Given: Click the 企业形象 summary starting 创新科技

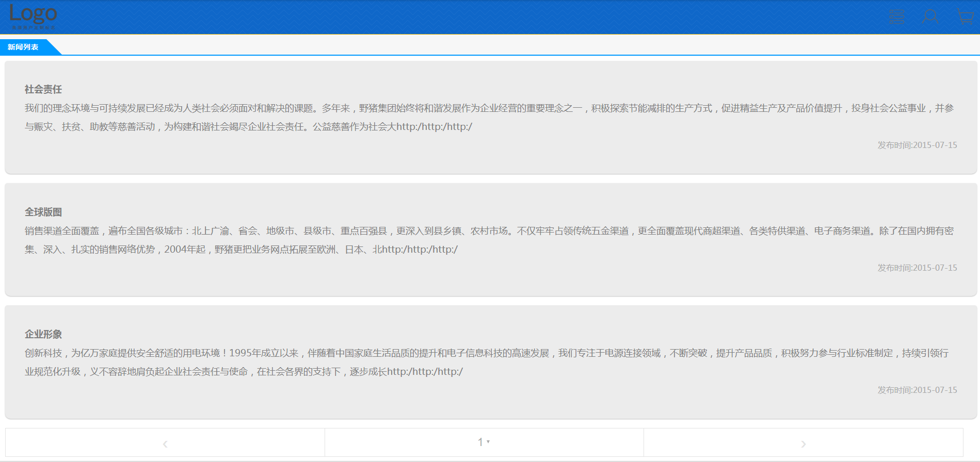Looking at the screenshot, I should (x=487, y=362).
